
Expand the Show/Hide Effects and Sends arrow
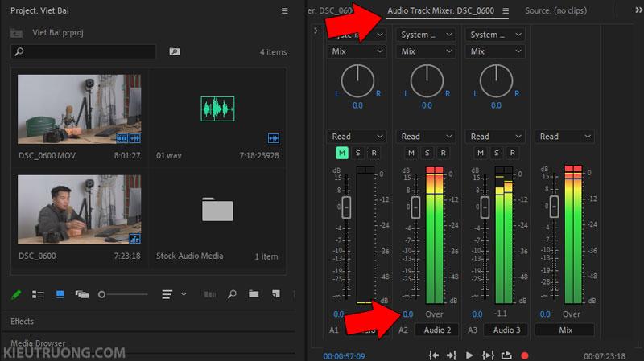coord(316,31)
